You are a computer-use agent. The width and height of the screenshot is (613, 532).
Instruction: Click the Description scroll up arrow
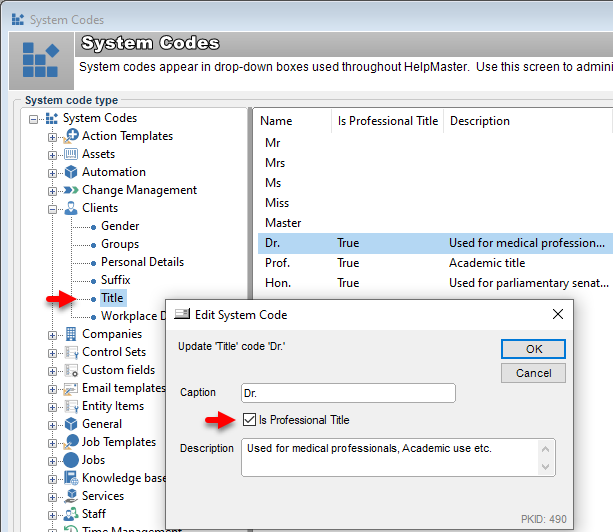[545, 449]
